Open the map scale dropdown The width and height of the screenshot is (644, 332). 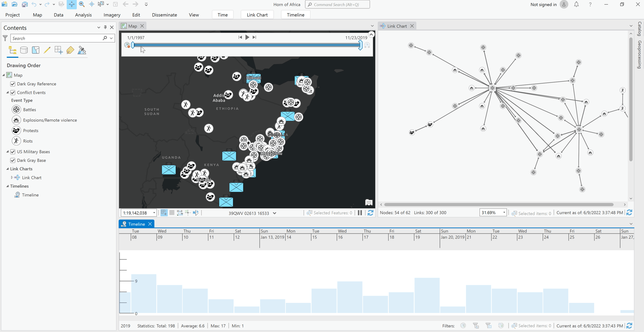[x=154, y=213]
